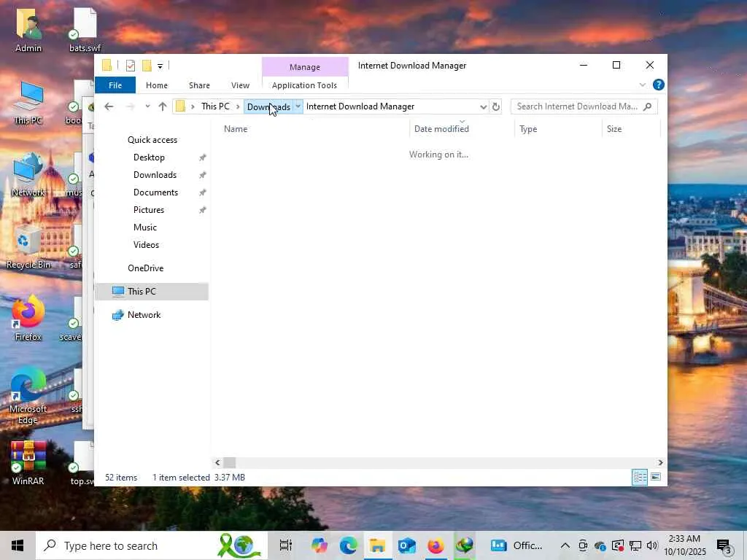The image size is (747, 560).
Task: Open Pictures in navigation pane
Action: point(149,210)
